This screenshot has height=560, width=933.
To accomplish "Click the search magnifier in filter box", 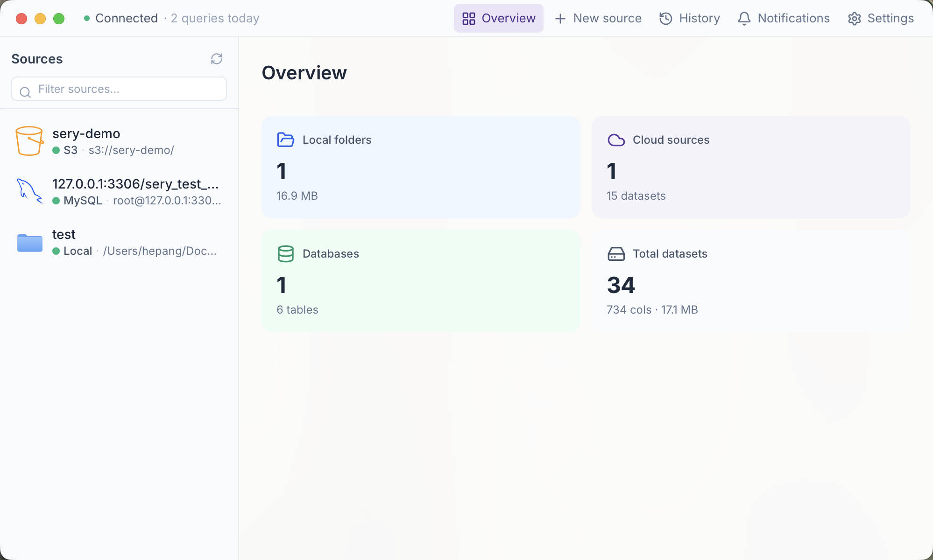I will click(x=25, y=92).
